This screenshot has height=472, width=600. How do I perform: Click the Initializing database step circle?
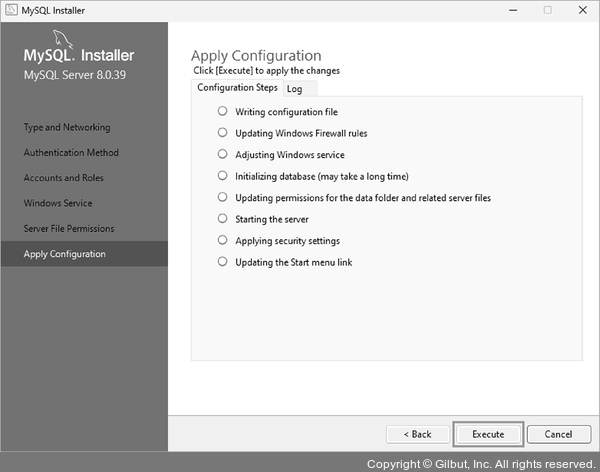point(222,176)
